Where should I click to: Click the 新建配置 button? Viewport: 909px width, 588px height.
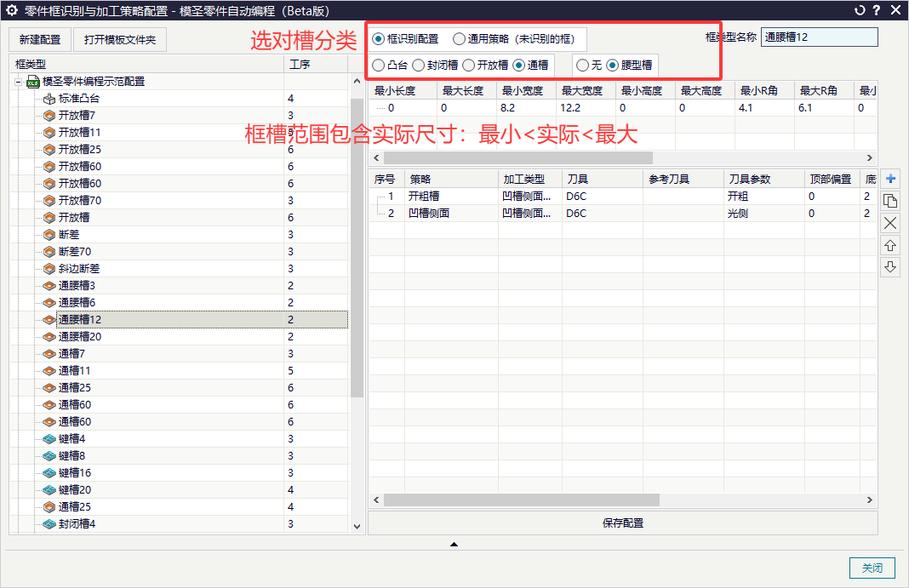[x=40, y=39]
